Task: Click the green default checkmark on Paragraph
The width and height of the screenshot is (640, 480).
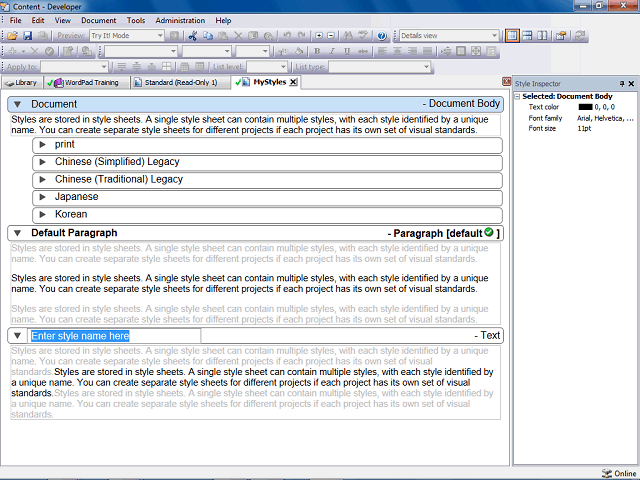Action: click(x=489, y=232)
